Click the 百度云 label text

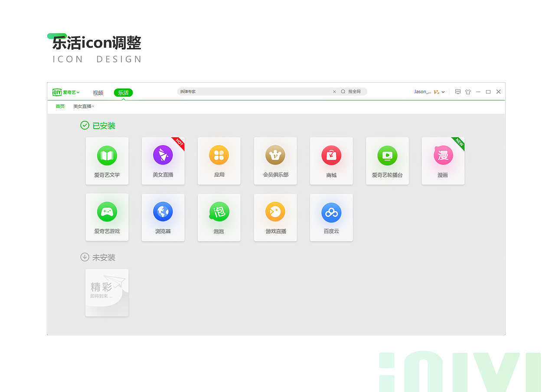331,231
